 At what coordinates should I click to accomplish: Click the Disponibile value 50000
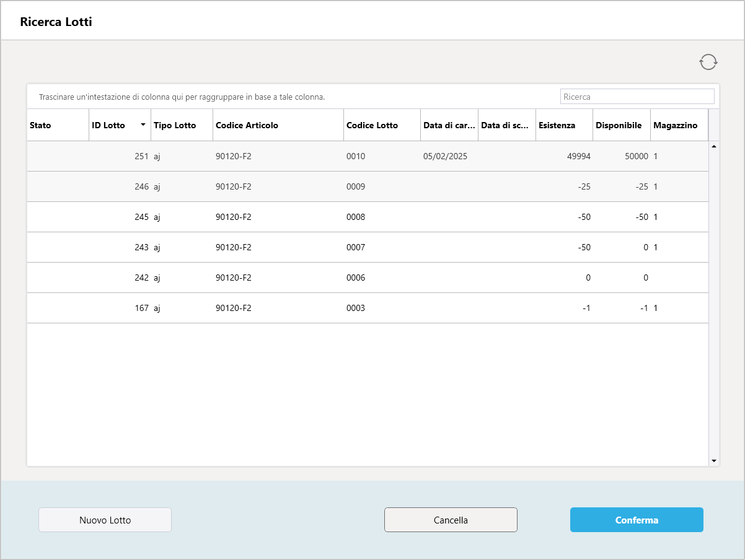[x=636, y=156]
